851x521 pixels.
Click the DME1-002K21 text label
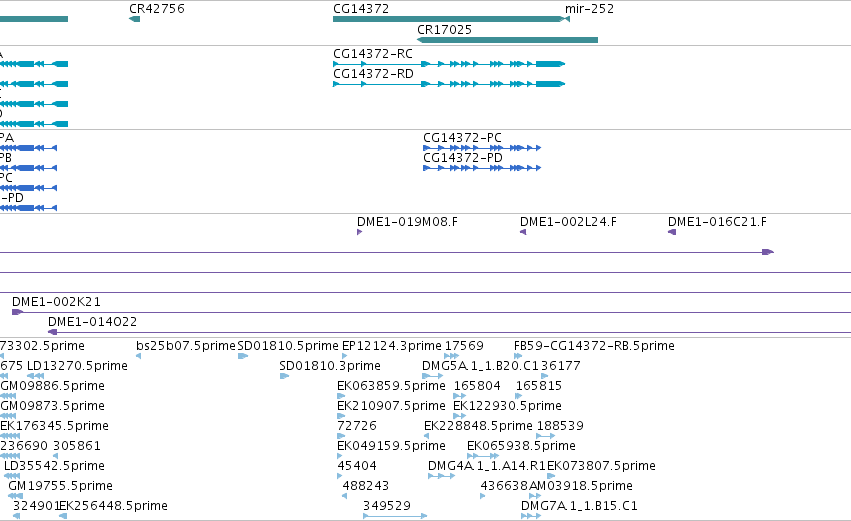[56, 302]
